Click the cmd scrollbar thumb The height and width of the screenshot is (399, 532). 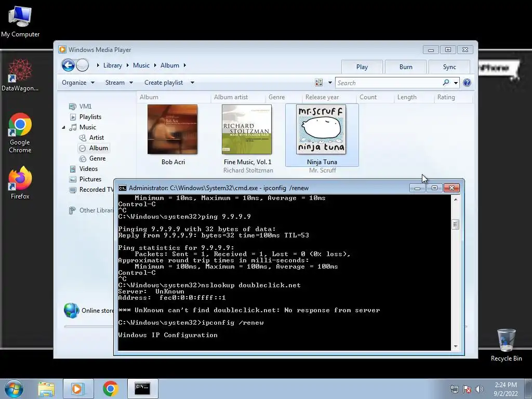[x=456, y=224]
